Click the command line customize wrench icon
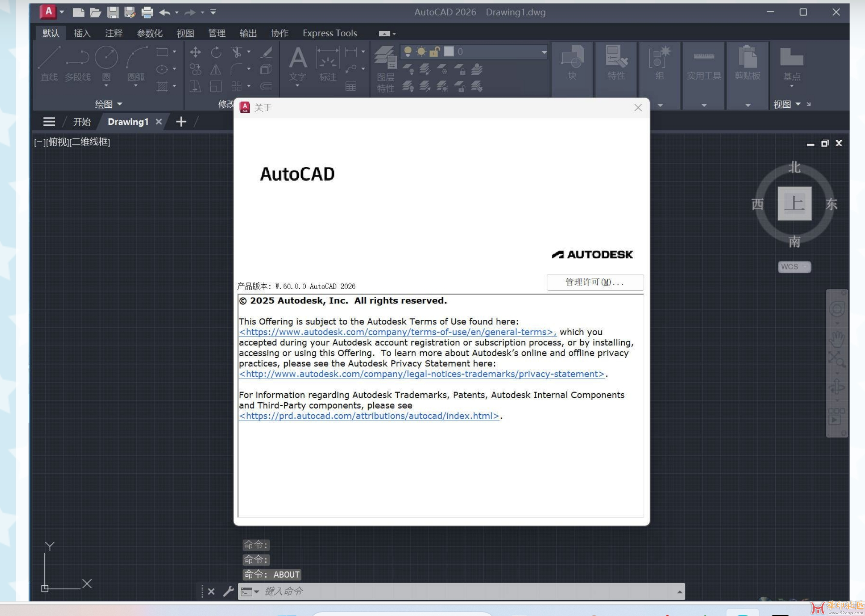Screen dimensions: 865x616 228,591
